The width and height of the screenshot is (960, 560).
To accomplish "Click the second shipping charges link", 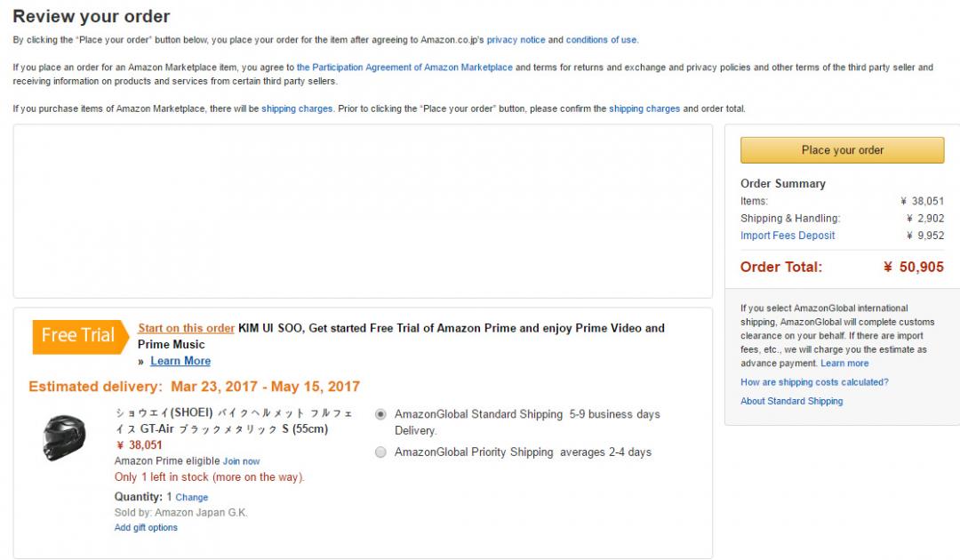I will click(644, 108).
